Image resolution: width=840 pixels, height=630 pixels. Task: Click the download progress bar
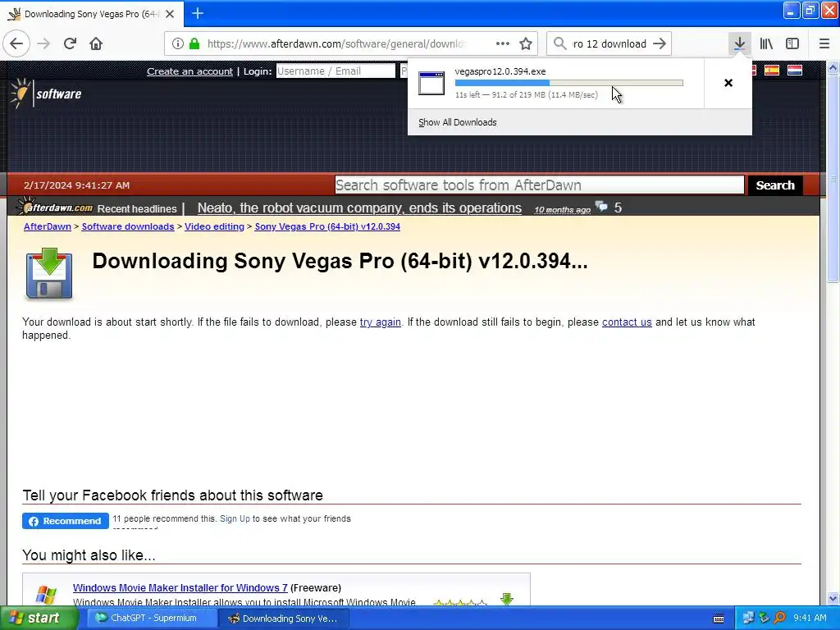569,83
